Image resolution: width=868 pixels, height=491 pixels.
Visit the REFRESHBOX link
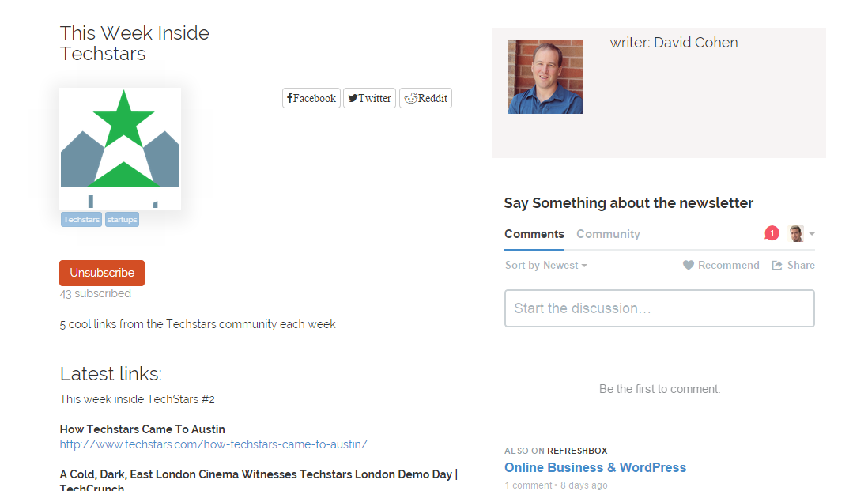point(577,451)
